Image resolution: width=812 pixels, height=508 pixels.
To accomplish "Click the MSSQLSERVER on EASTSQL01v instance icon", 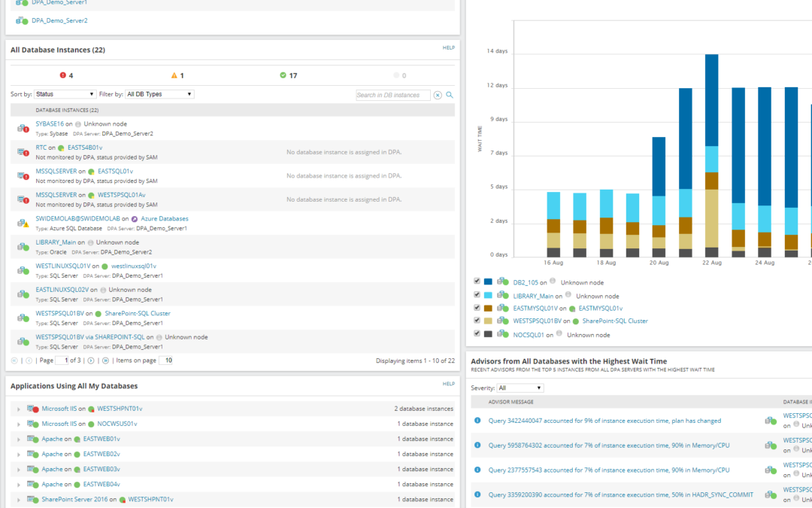I will tap(23, 175).
